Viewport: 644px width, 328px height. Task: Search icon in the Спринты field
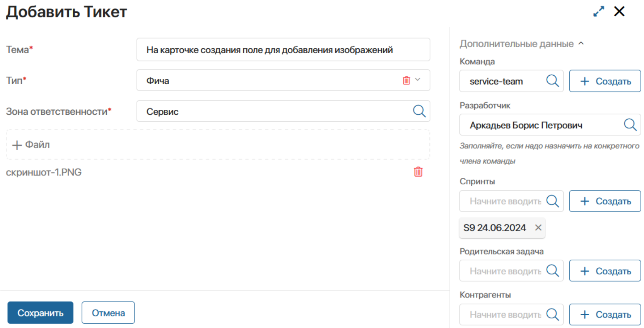pos(552,201)
